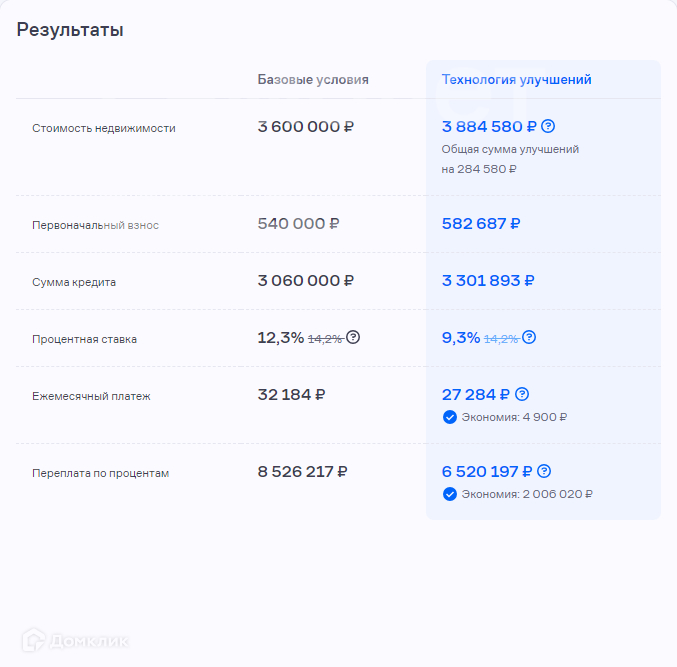This screenshot has height=667, width=677.
Task: Select the Технология улучшений column header
Action: click(517, 80)
